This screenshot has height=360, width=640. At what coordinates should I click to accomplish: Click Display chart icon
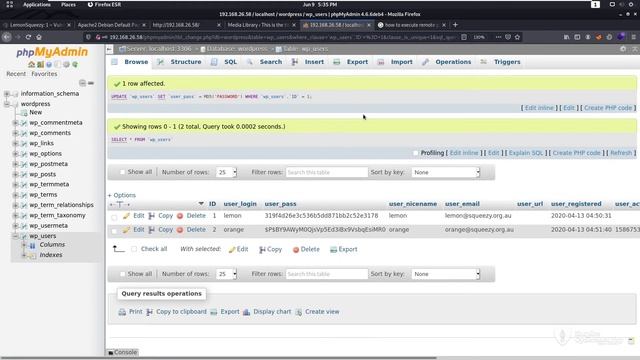(247, 312)
